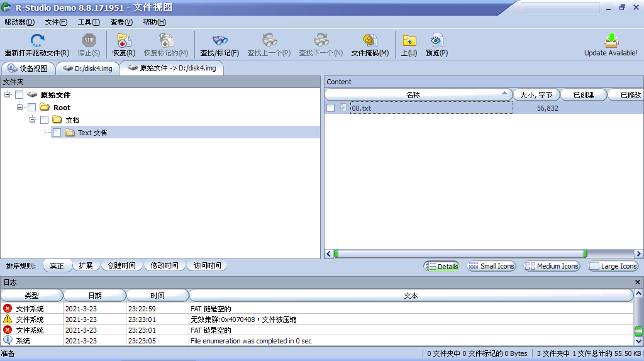Close the log (日志) panel
The width and height of the screenshot is (644, 361).
[638, 282]
